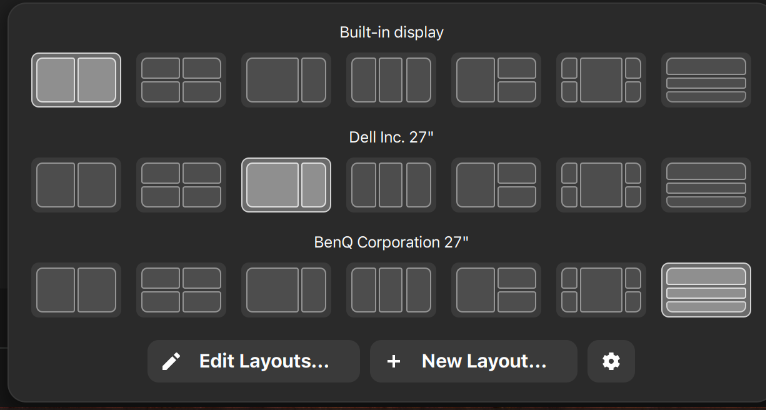This screenshot has height=410, width=766.
Task: Apply two-column layout on Dell 27" monitor
Action: coord(76,185)
